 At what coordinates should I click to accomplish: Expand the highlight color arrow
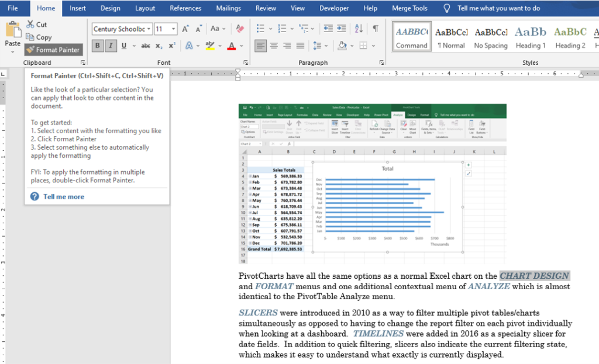click(220, 46)
